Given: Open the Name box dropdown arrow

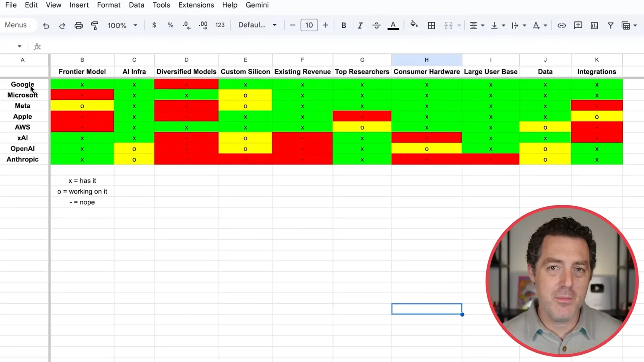Looking at the screenshot, I should point(19,47).
